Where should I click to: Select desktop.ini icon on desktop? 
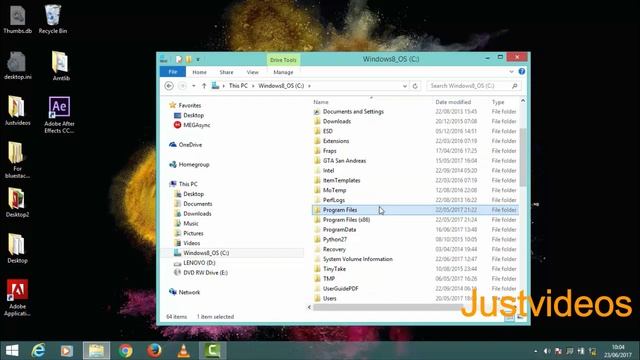18,65
